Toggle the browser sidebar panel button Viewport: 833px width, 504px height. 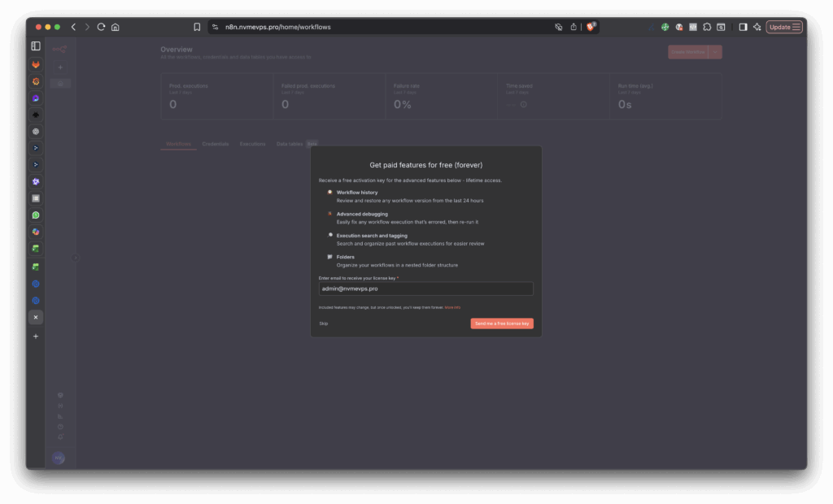(743, 27)
